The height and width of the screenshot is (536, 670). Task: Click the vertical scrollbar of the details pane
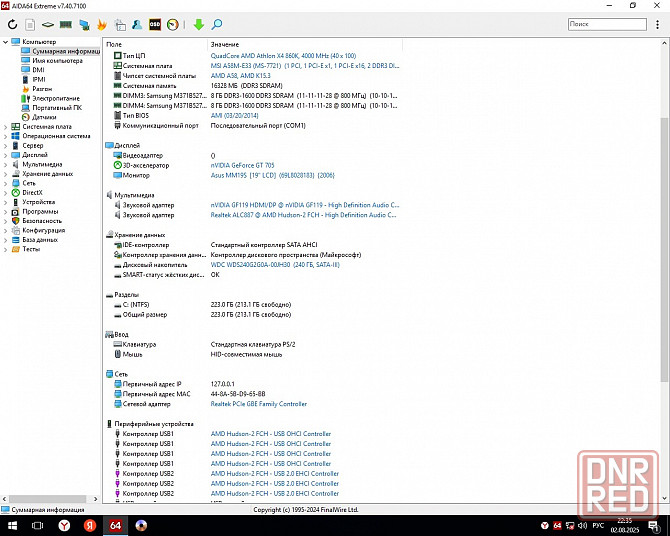[x=664, y=249]
